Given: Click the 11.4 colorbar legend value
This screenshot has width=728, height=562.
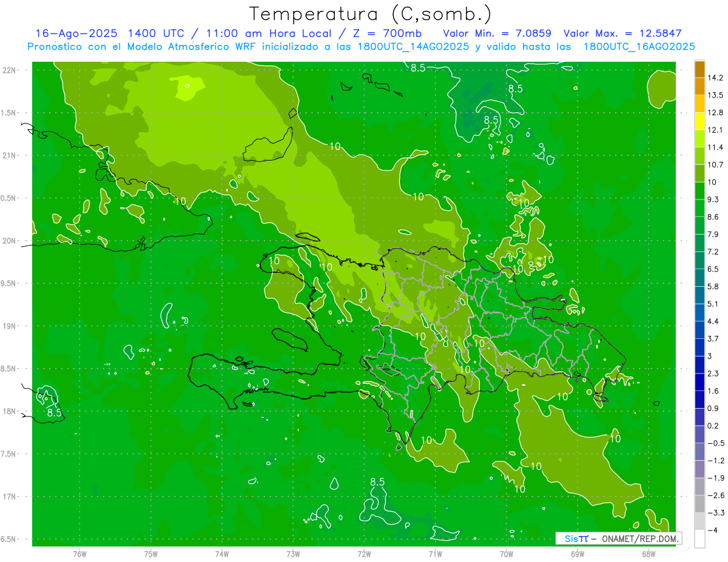Looking at the screenshot, I should pyautogui.click(x=716, y=147).
